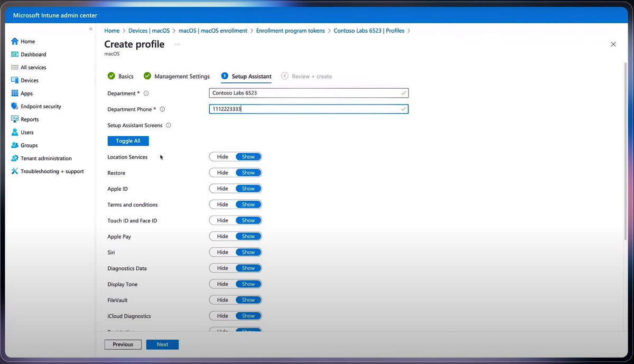Image resolution: width=634 pixels, height=364 pixels.
Task: Click the Devices icon in sidebar
Action: coord(15,80)
